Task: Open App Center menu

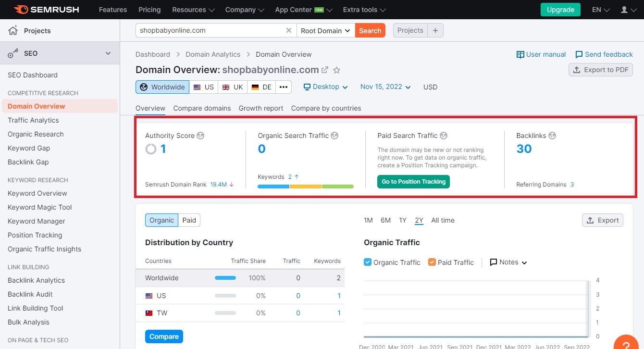Action: 304,10
